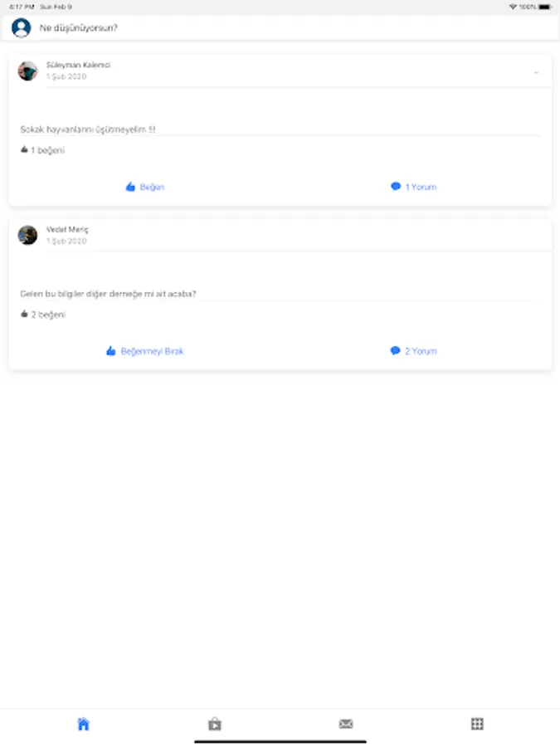Image resolution: width=560 pixels, height=747 pixels.
Task: Open the Home tab icon
Action: coord(83,724)
